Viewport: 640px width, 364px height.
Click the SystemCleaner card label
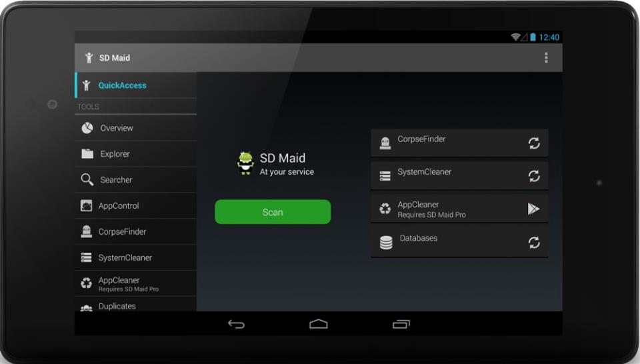[425, 172]
